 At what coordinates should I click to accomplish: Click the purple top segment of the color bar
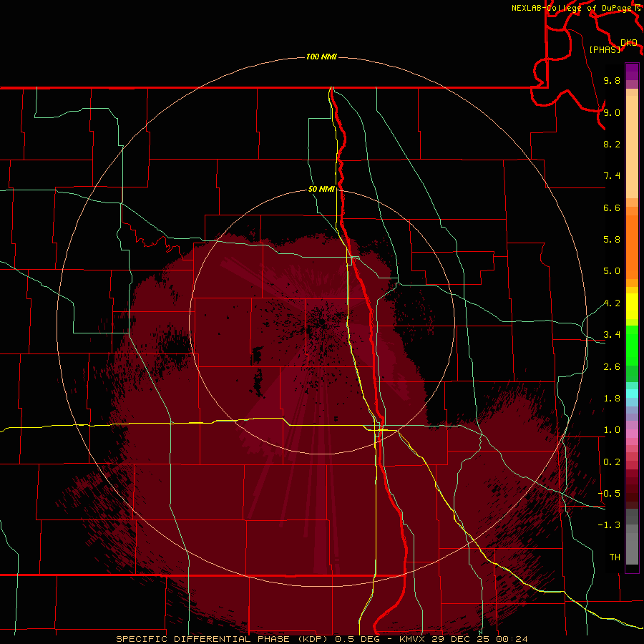[x=632, y=72]
